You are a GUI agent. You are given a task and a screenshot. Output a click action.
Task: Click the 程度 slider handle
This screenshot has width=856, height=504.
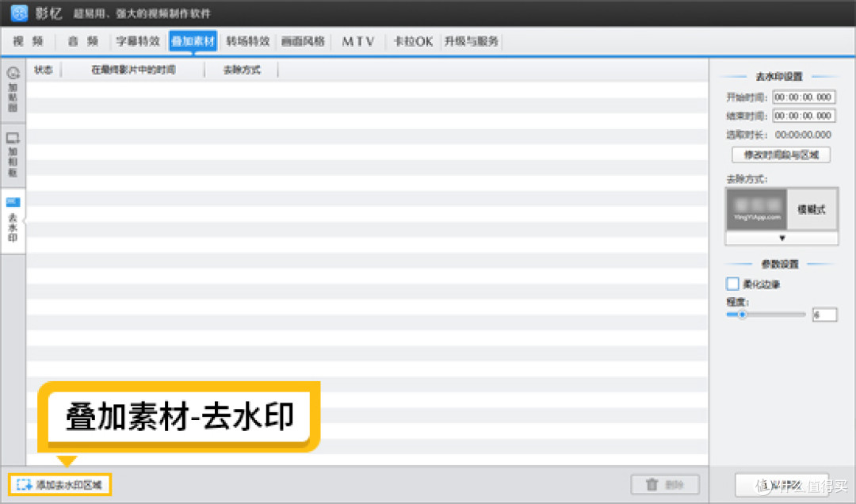(x=742, y=315)
